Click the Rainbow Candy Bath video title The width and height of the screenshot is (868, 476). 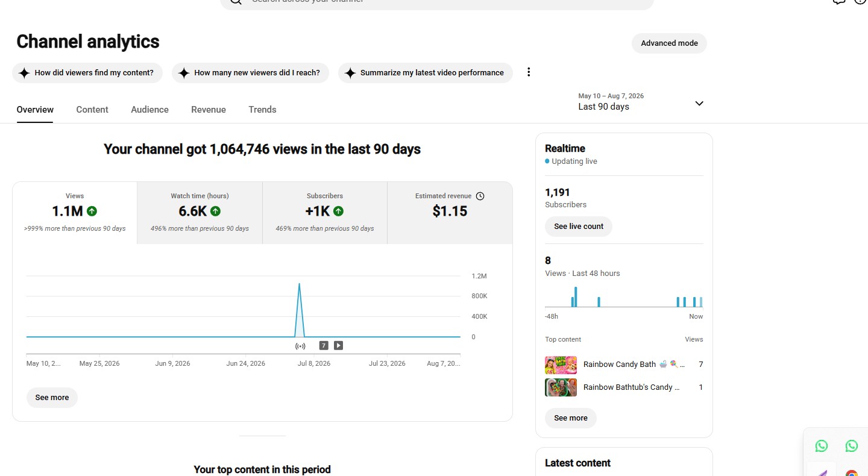coord(634,365)
